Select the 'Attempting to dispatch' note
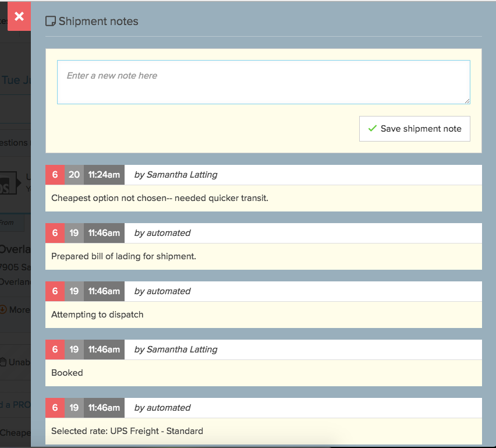Image resolution: width=496 pixels, height=448 pixels. click(97, 315)
